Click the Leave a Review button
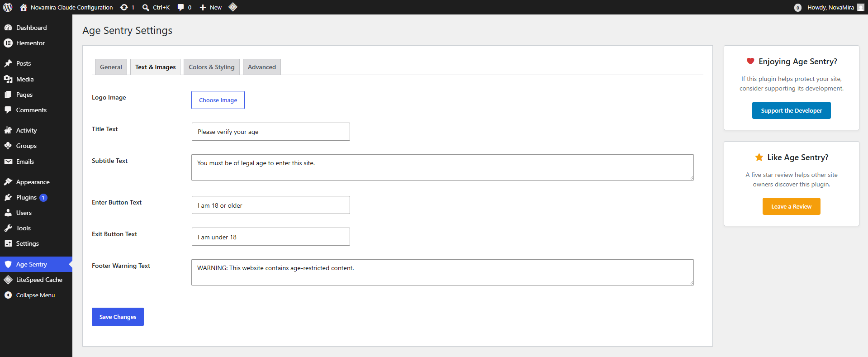The width and height of the screenshot is (868, 357). tap(792, 206)
